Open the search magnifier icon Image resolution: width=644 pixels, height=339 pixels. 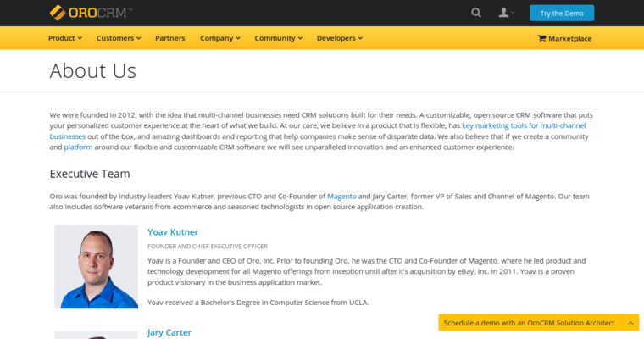476,13
